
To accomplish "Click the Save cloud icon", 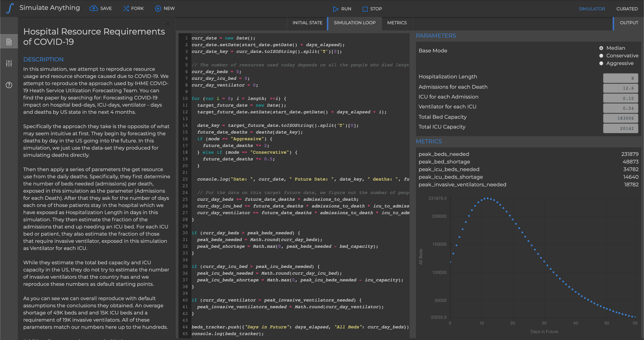I will click(93, 9).
